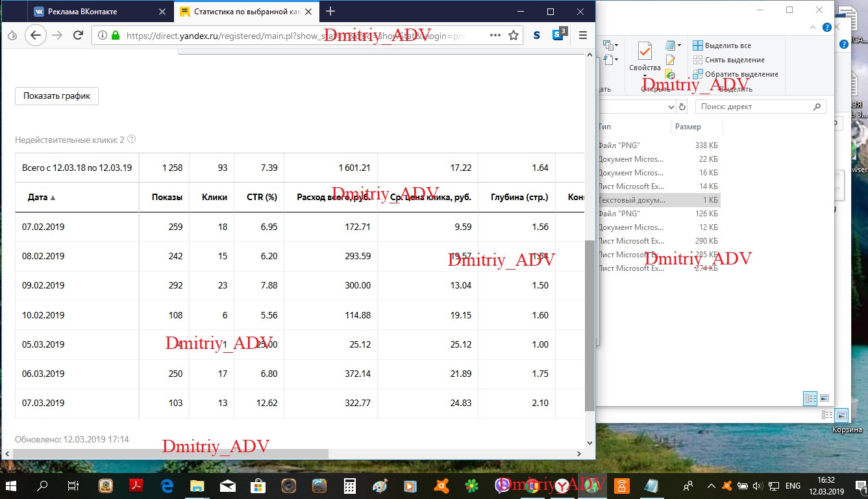Open Microsoft Store from taskbar

258,485
